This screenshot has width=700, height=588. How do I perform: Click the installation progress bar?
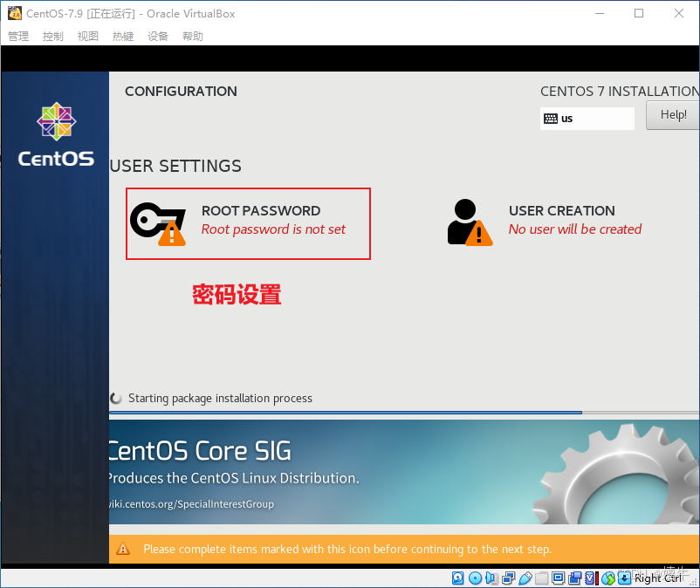(x=404, y=413)
